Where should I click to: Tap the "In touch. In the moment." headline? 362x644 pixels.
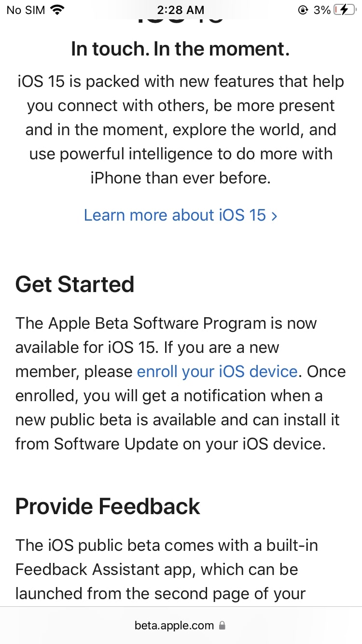(181, 49)
